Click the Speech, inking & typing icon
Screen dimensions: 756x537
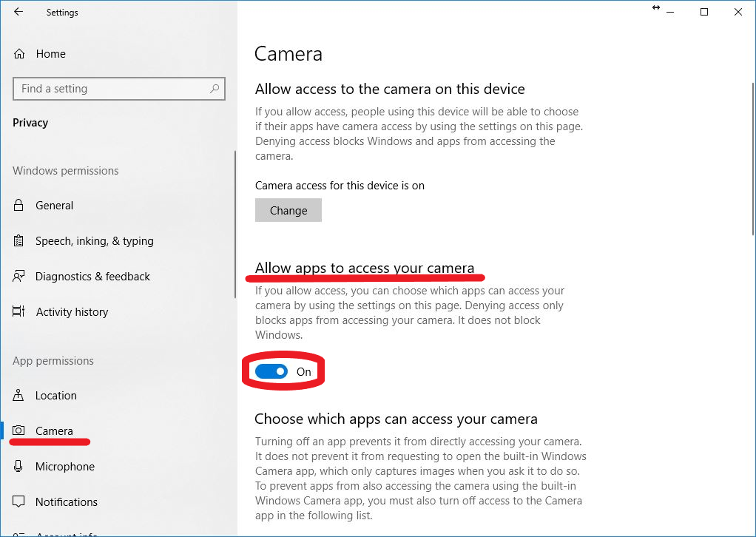pyautogui.click(x=19, y=241)
